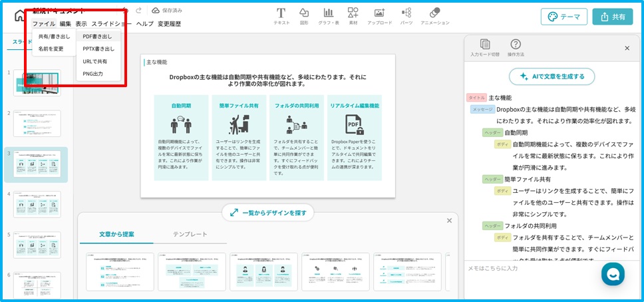
Task: Open the ヘルプ menu
Action: pyautogui.click(x=144, y=24)
